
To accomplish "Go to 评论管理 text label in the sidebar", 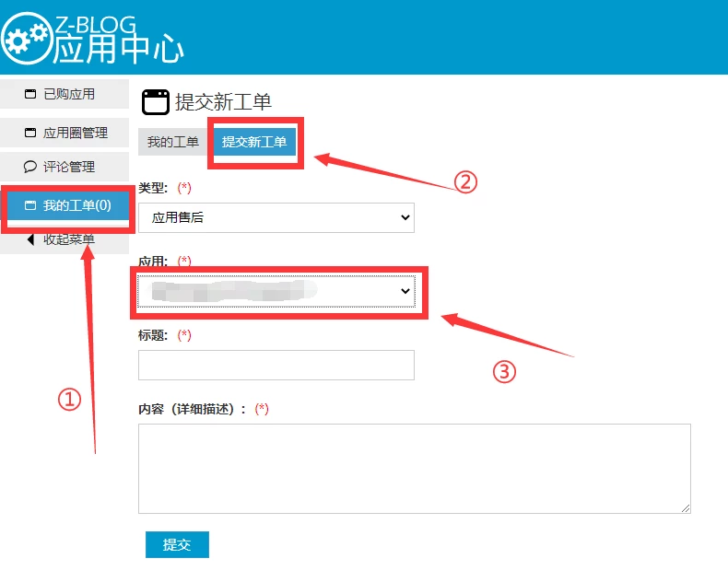I will coord(69,167).
